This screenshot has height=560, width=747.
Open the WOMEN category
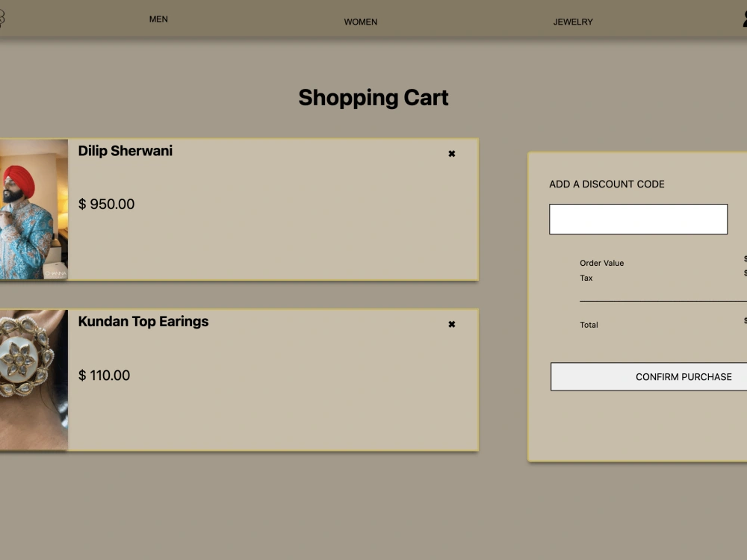[x=361, y=22]
